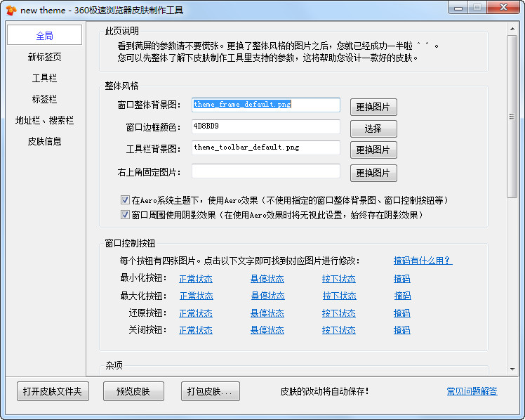Open 地址栏、搜索栏 settings
The width and height of the screenshot is (525, 420).
point(44,120)
